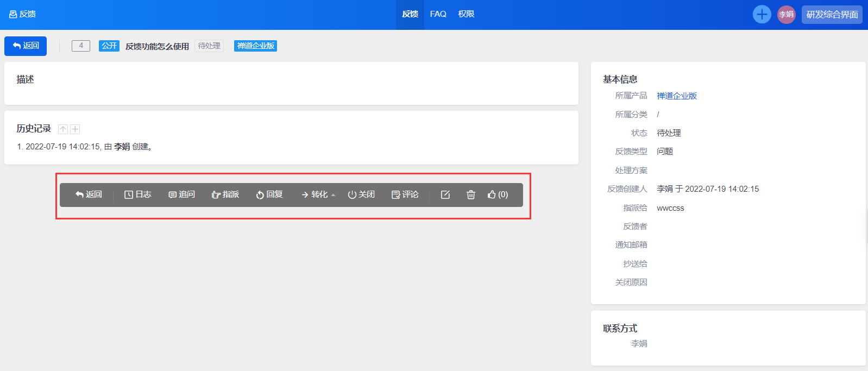Viewport: 868px width, 371px height.
Task: Open the 研发综合界面 switcher
Action: pos(832,15)
